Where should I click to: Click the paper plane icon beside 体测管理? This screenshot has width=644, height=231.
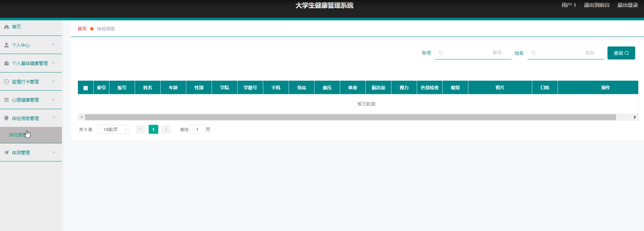tap(7, 152)
